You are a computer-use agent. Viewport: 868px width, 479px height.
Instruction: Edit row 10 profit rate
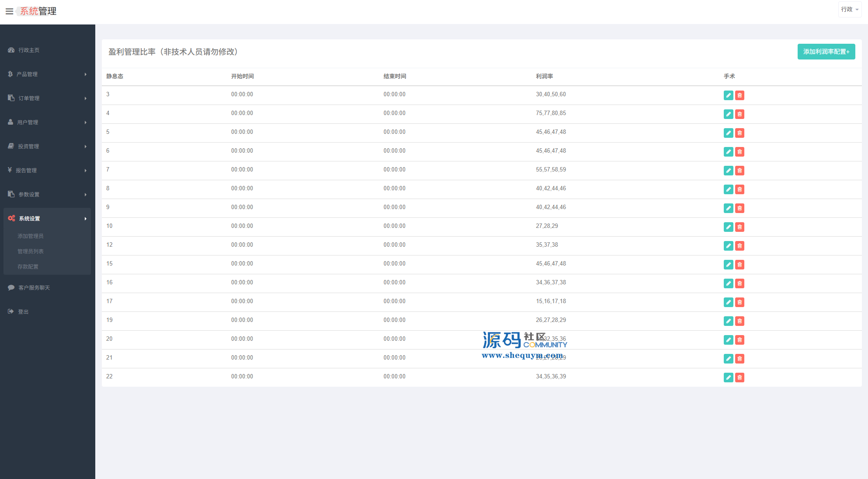728,227
